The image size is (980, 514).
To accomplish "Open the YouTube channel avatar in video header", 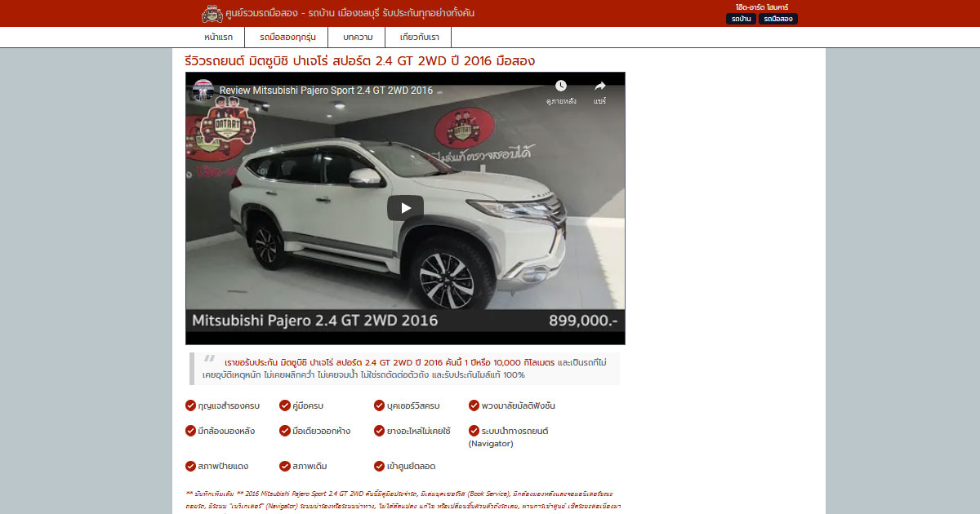I will 203,90.
